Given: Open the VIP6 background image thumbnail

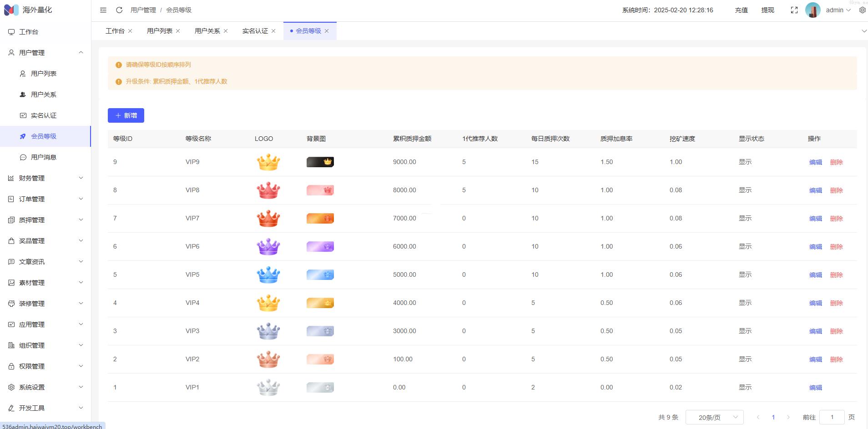Looking at the screenshot, I should click(x=320, y=247).
